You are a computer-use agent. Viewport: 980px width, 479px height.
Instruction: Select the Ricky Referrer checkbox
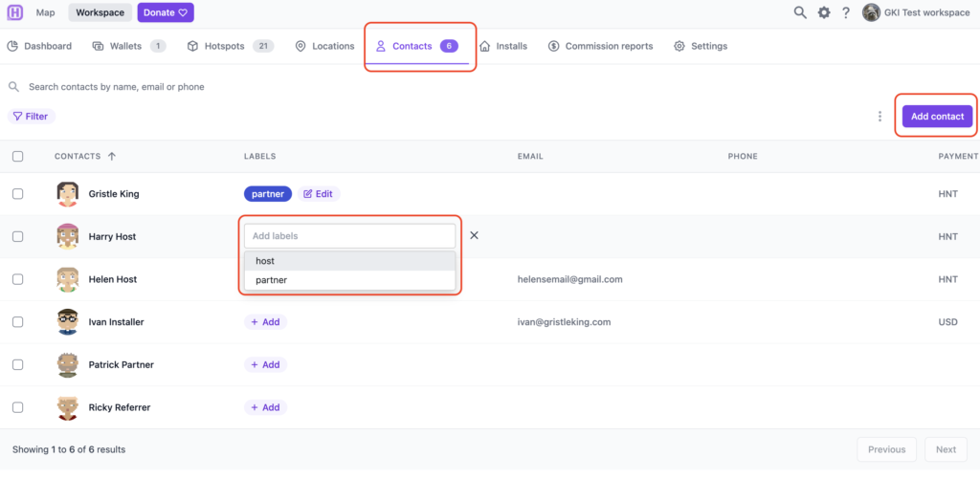pyautogui.click(x=18, y=407)
